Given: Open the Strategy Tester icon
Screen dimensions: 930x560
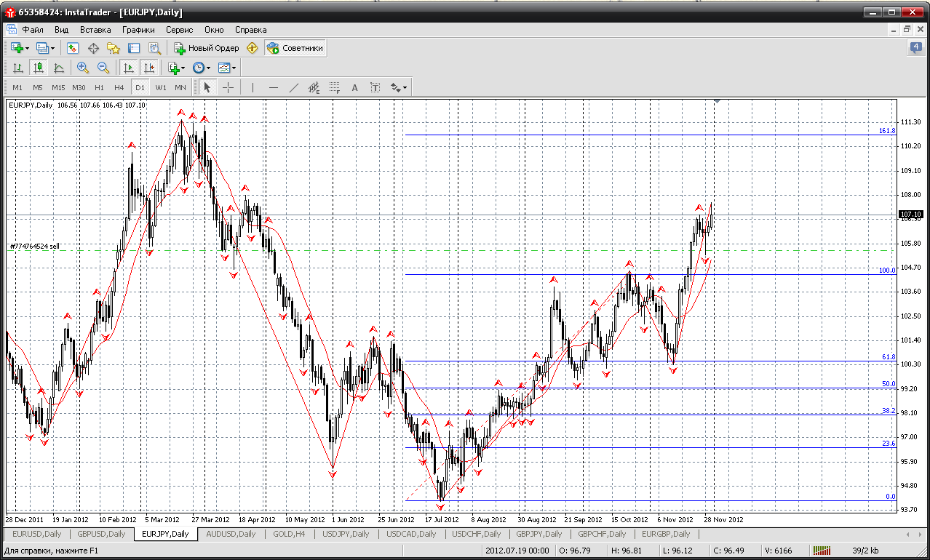Looking at the screenshot, I should coord(154,48).
